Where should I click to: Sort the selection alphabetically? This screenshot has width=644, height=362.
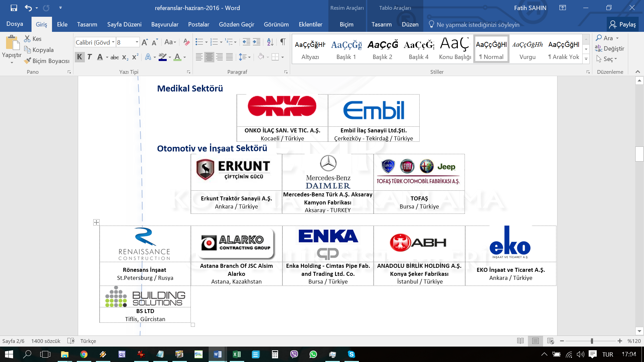[x=270, y=42]
